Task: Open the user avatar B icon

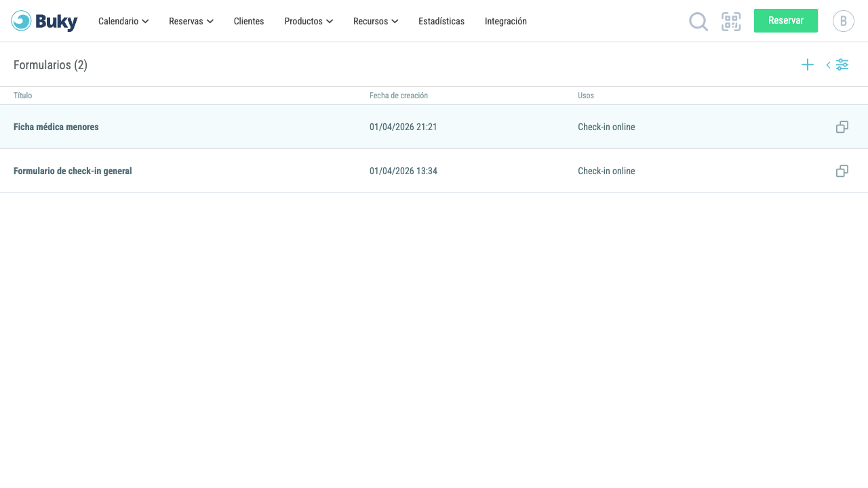Action: click(844, 21)
